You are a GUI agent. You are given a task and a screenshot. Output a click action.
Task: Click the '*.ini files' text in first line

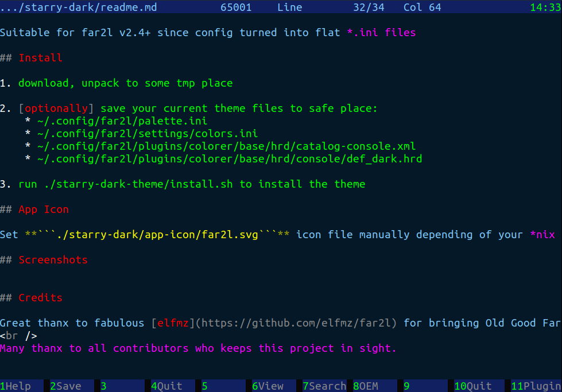coord(381,33)
